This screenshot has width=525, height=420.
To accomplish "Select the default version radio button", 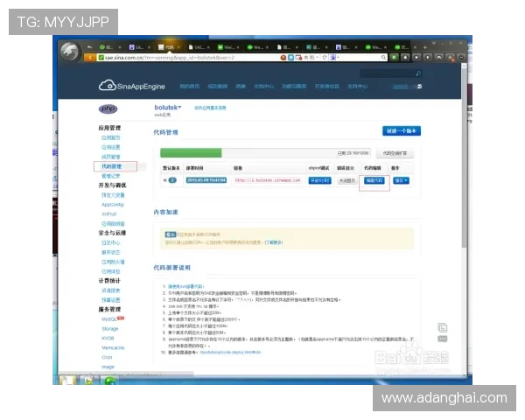I will coord(164,180).
